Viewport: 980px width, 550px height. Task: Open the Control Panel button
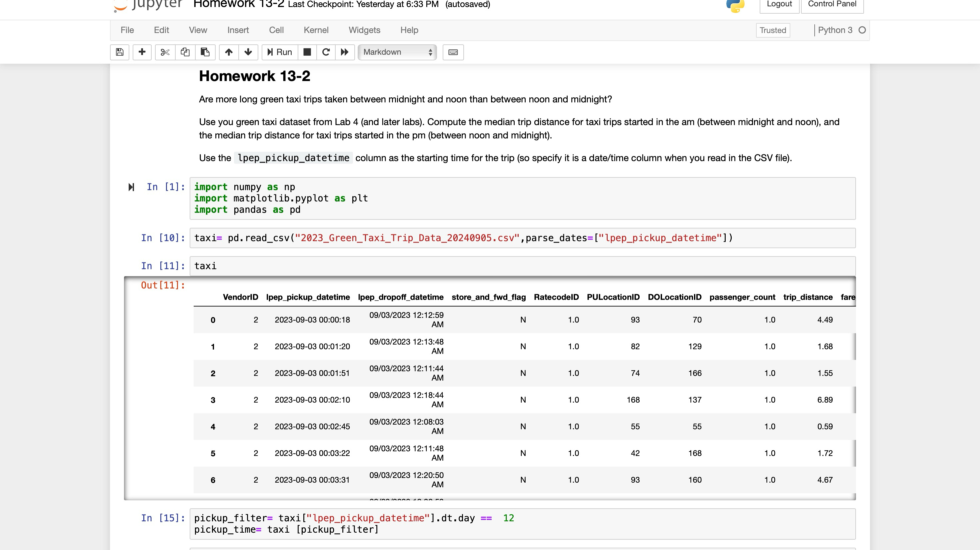pos(832,5)
